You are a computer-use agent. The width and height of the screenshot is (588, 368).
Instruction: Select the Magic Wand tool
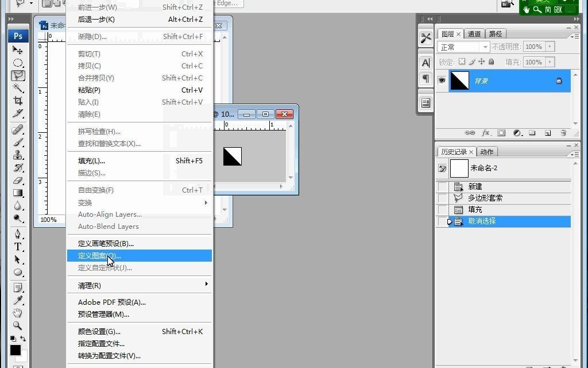[x=18, y=88]
